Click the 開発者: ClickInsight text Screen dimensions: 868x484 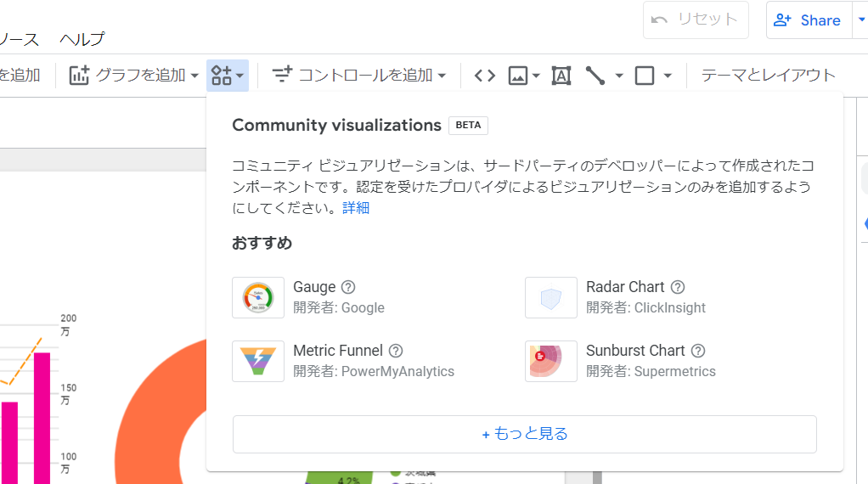click(x=646, y=308)
